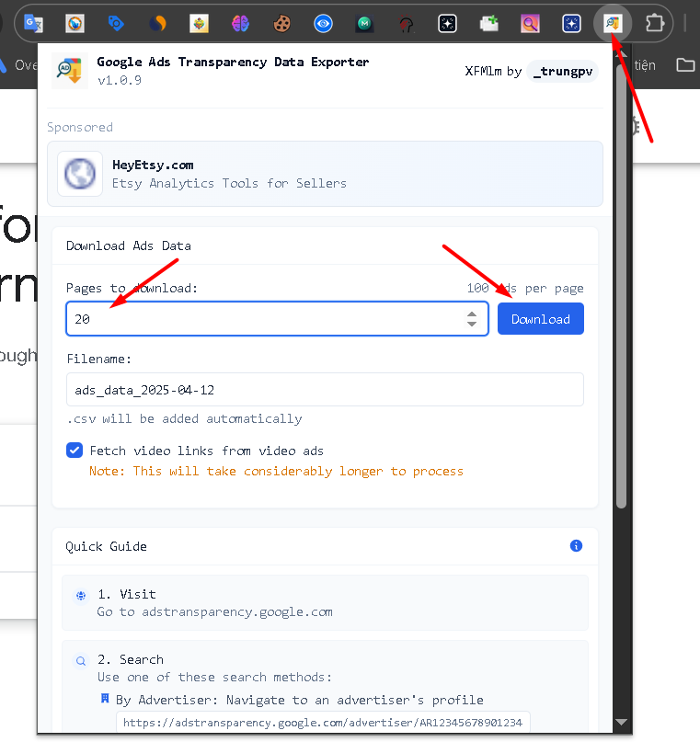Click the example advertiser URL
The height and width of the screenshot is (742, 700).
point(323,722)
